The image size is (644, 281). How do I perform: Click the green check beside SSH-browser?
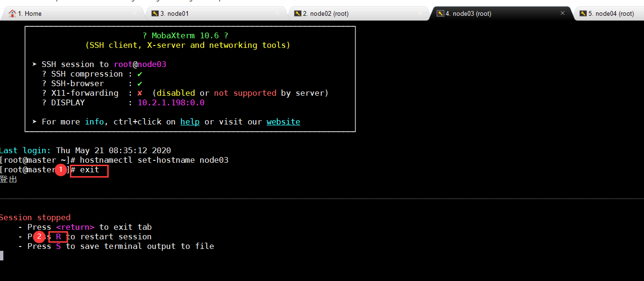click(140, 83)
